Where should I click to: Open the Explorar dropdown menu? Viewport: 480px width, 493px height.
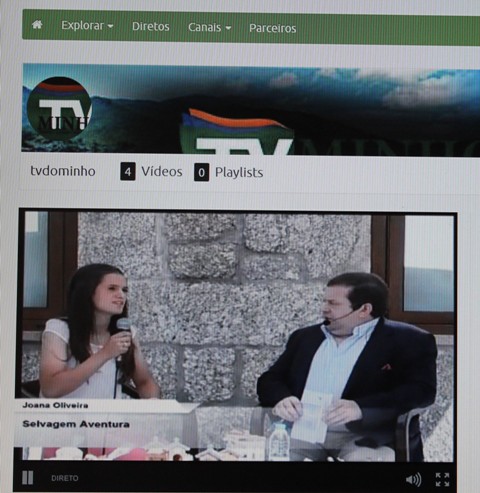(x=87, y=26)
